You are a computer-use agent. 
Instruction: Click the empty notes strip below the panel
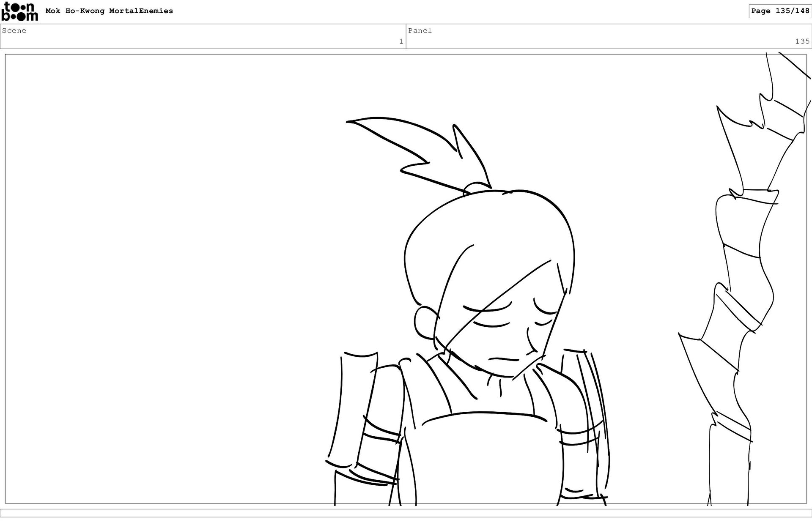click(406, 513)
